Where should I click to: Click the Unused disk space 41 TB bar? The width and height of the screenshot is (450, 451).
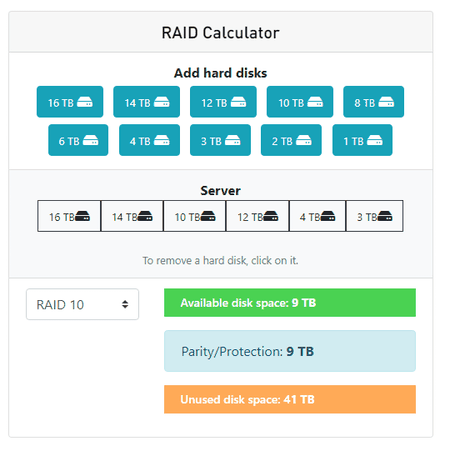(290, 399)
